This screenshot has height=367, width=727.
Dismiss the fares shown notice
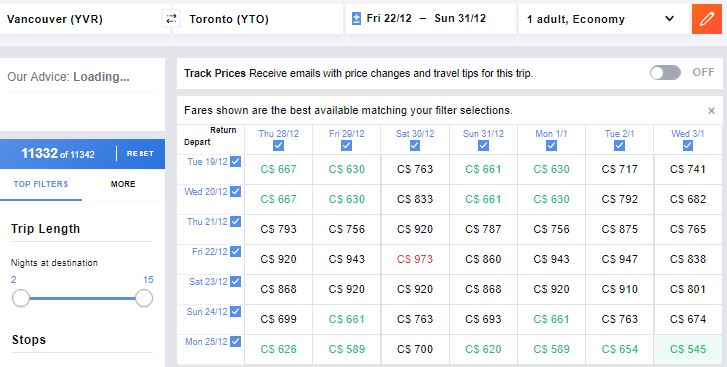(x=711, y=111)
